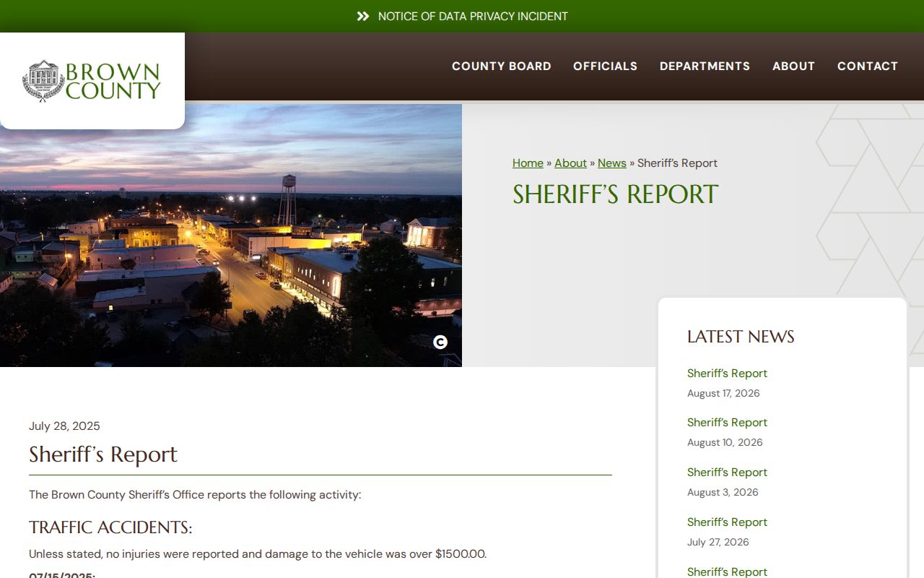This screenshot has height=578, width=924.
Task: Open the Sheriff's Report dated August 3, 2026
Action: [727, 473]
